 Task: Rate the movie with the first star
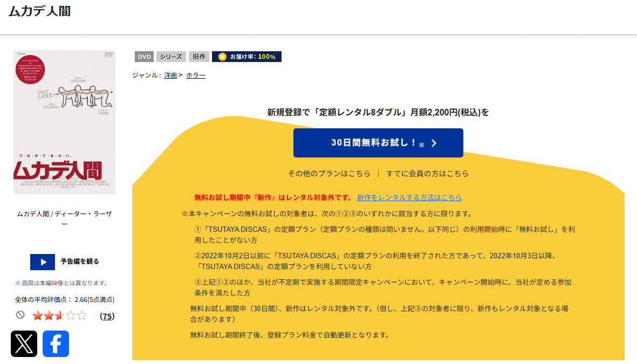[37, 315]
